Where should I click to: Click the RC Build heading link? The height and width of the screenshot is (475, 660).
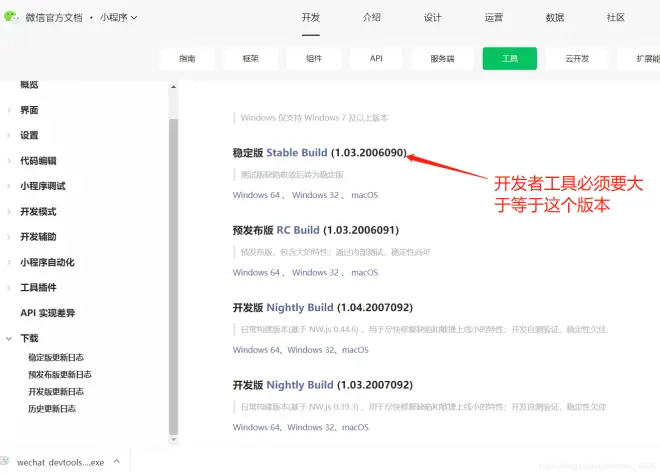[x=298, y=230]
